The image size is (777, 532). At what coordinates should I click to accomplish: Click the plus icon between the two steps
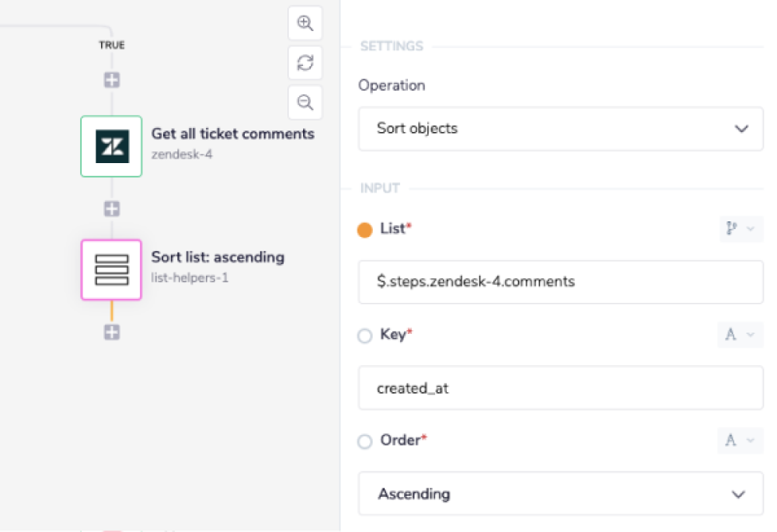pyautogui.click(x=111, y=208)
